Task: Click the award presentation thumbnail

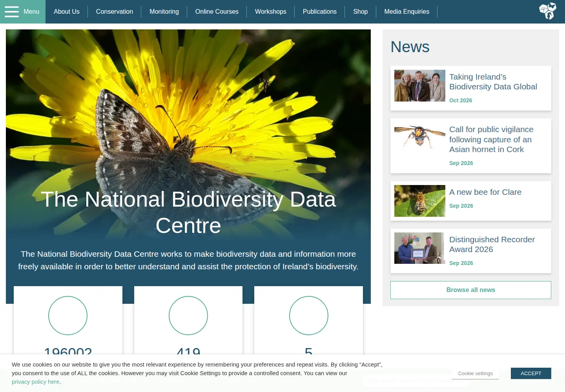Action: click(420, 248)
